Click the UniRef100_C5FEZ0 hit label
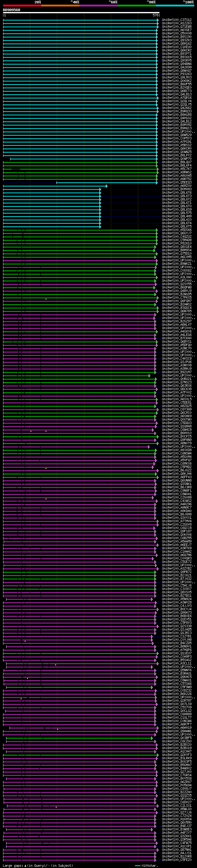The width and height of the screenshot is (197, 868). click(x=177, y=860)
